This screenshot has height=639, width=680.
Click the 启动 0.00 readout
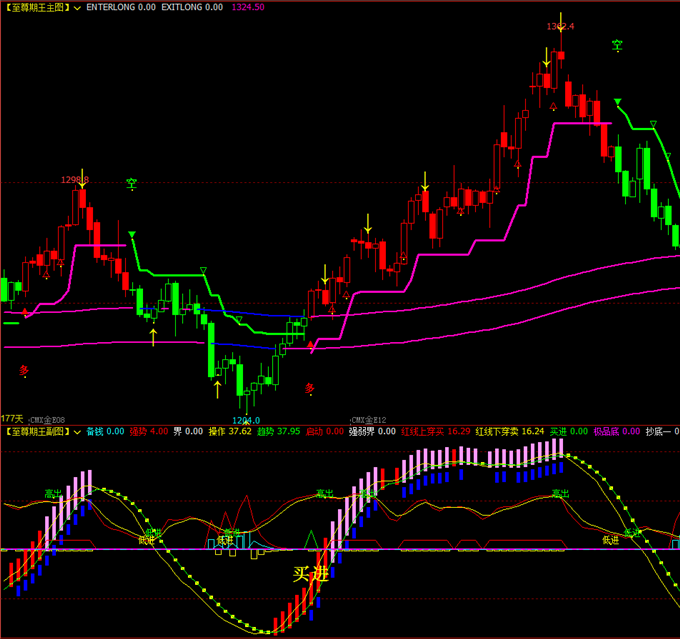coord(325,432)
